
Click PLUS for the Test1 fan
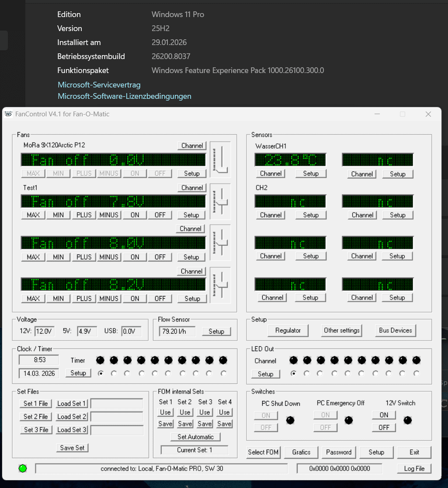click(84, 215)
